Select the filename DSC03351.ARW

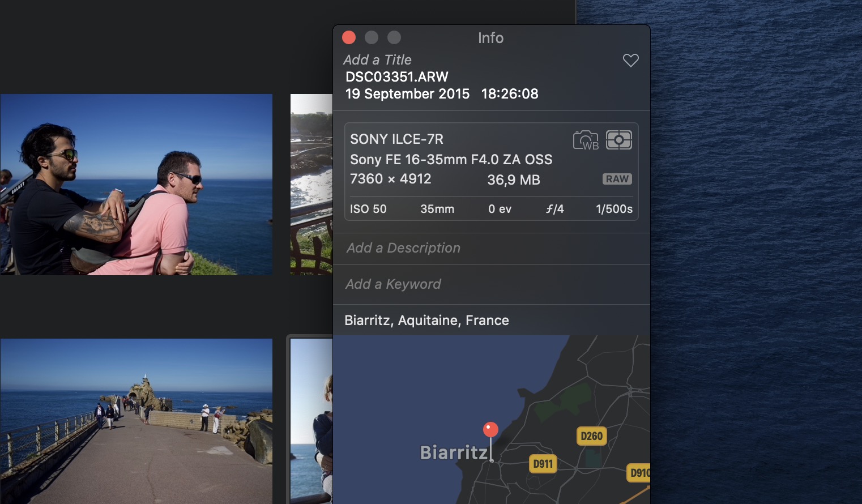point(396,76)
